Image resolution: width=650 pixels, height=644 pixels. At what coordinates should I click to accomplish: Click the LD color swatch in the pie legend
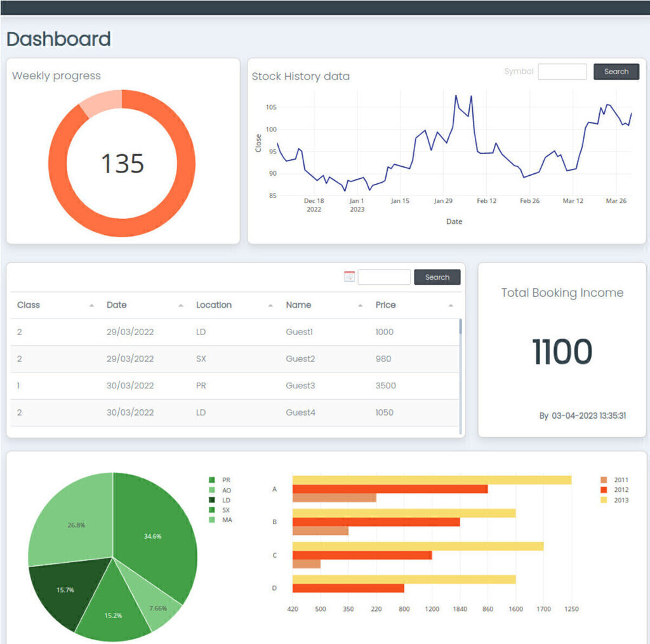pos(213,500)
